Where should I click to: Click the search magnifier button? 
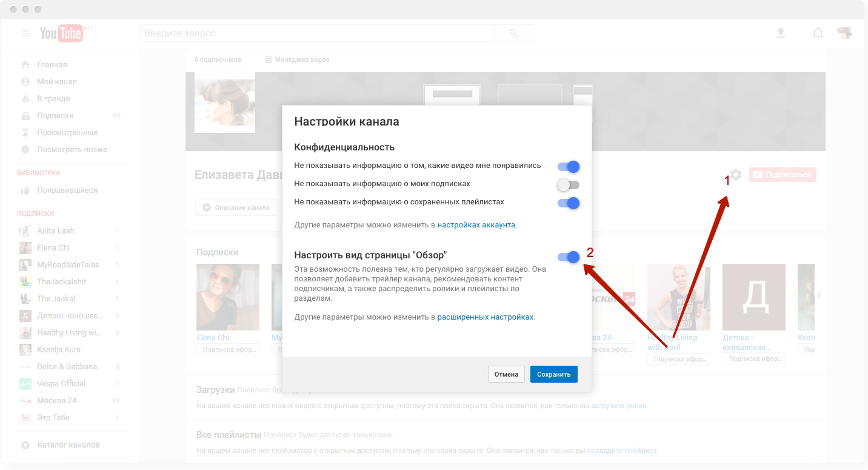[513, 33]
